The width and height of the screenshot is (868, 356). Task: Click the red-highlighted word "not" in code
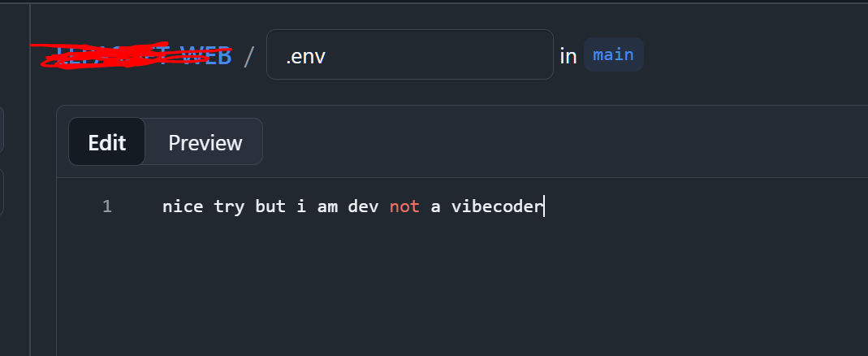[404, 206]
